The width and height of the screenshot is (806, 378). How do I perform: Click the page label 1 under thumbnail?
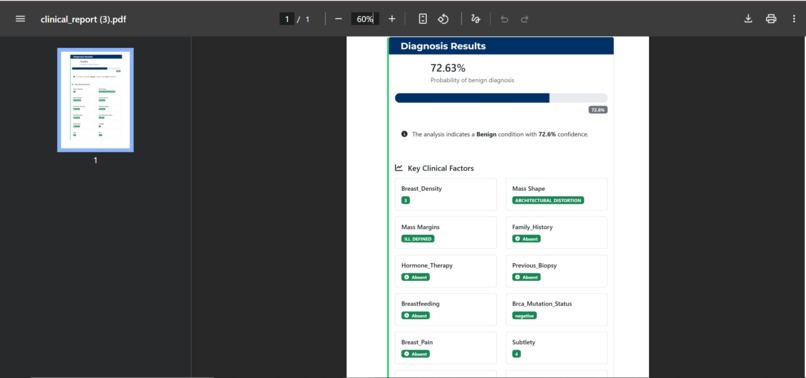tap(95, 160)
